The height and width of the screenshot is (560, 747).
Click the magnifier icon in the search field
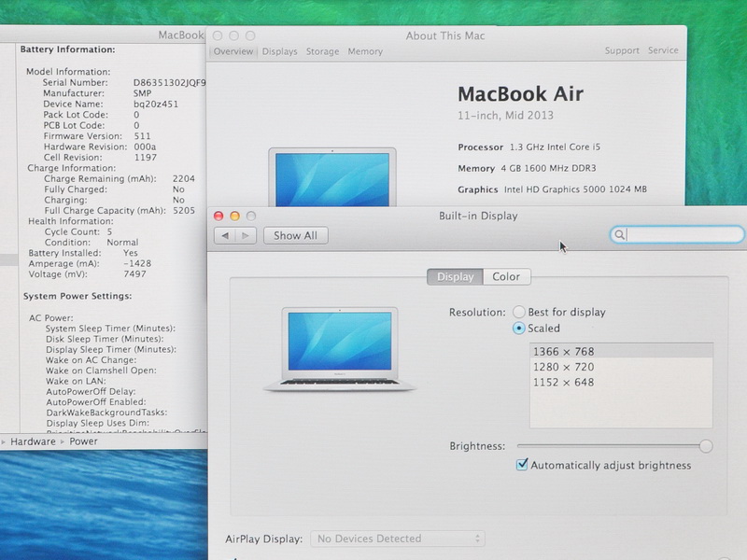pos(619,234)
